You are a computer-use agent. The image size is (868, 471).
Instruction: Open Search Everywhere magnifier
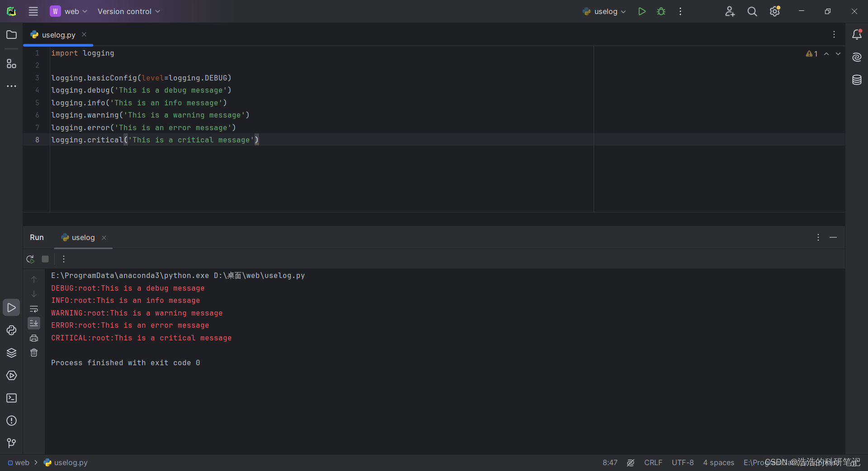[x=752, y=11]
